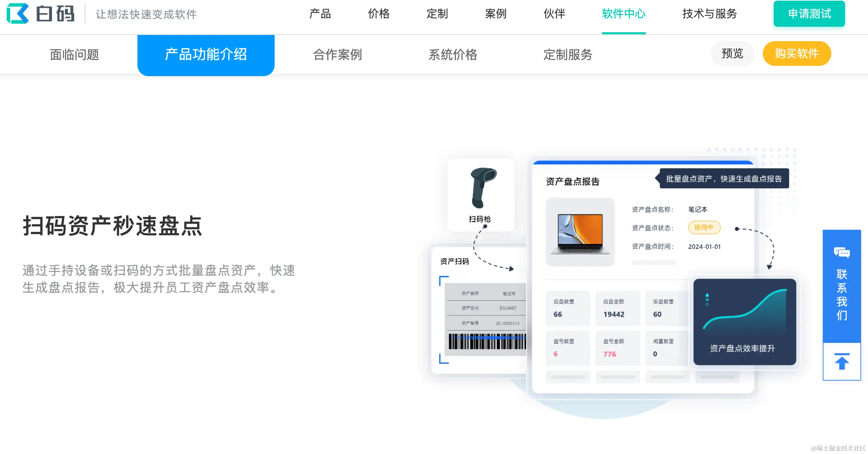The width and height of the screenshot is (868, 454).
Task: Switch to the 合作案例 tab
Action: pos(337,55)
